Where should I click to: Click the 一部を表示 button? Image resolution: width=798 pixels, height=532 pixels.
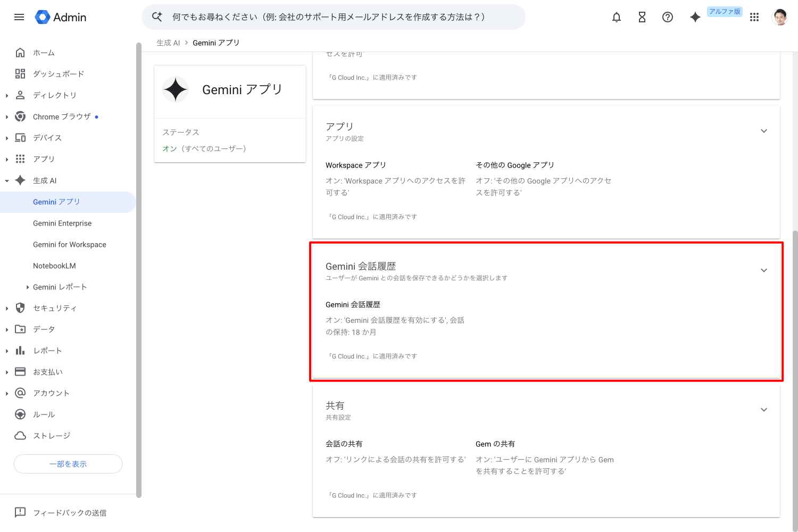(x=68, y=464)
